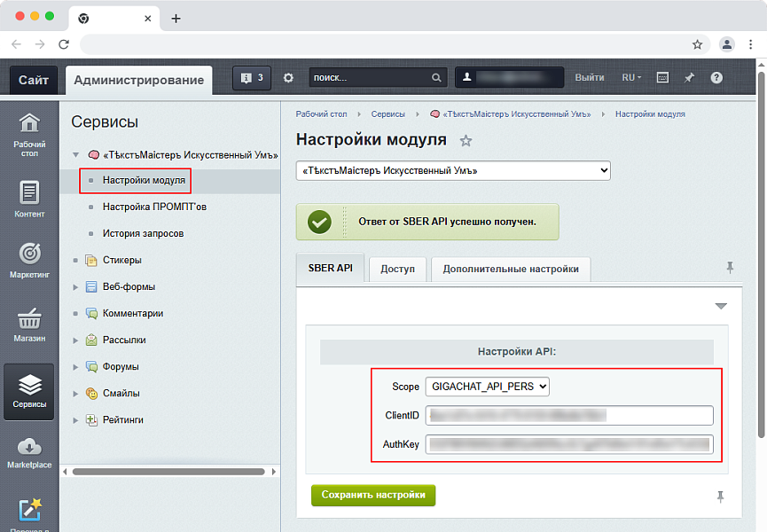767x532 pixels.
Task: Expand the Веб-формы tree item
Action: 75,286
